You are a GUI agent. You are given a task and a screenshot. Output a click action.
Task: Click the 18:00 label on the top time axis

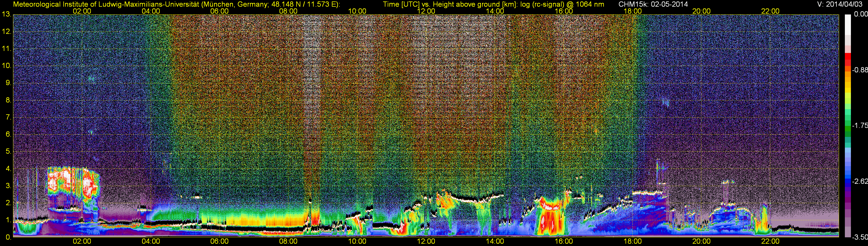coord(632,11)
